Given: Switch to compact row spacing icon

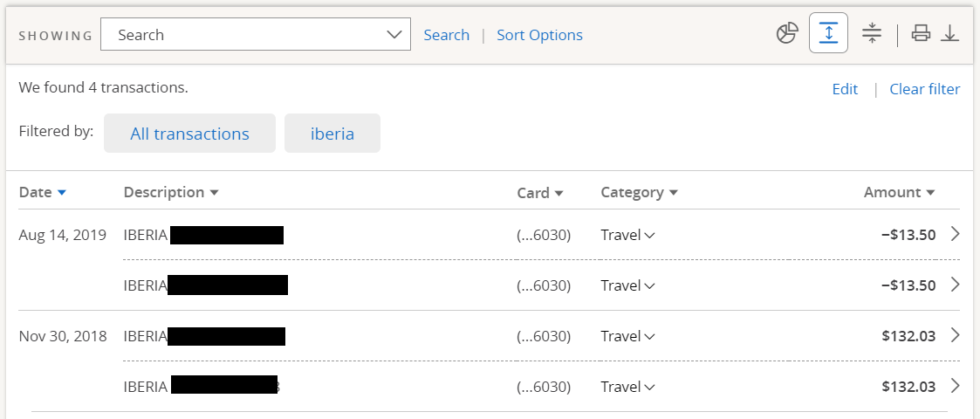Looking at the screenshot, I should click(x=871, y=33).
